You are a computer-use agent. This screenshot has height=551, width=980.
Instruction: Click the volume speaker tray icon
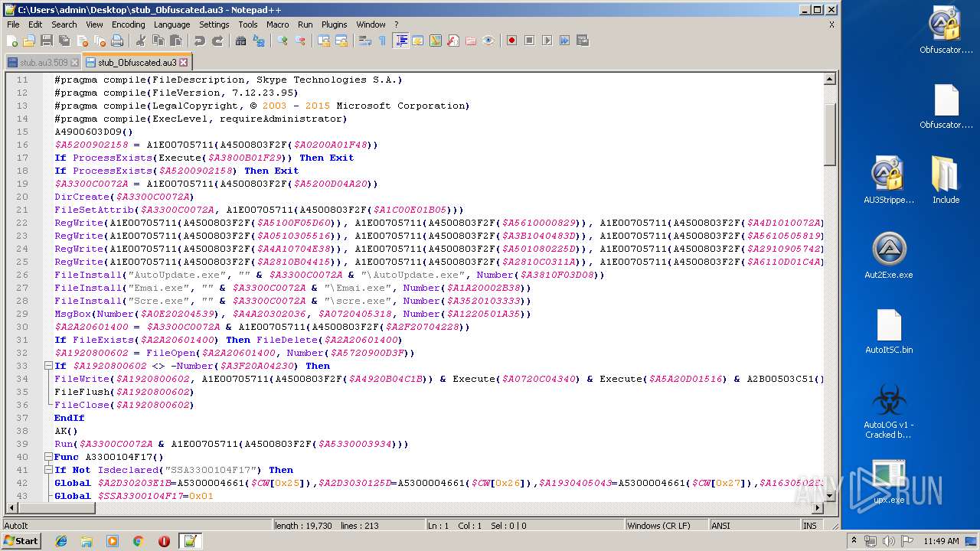889,541
